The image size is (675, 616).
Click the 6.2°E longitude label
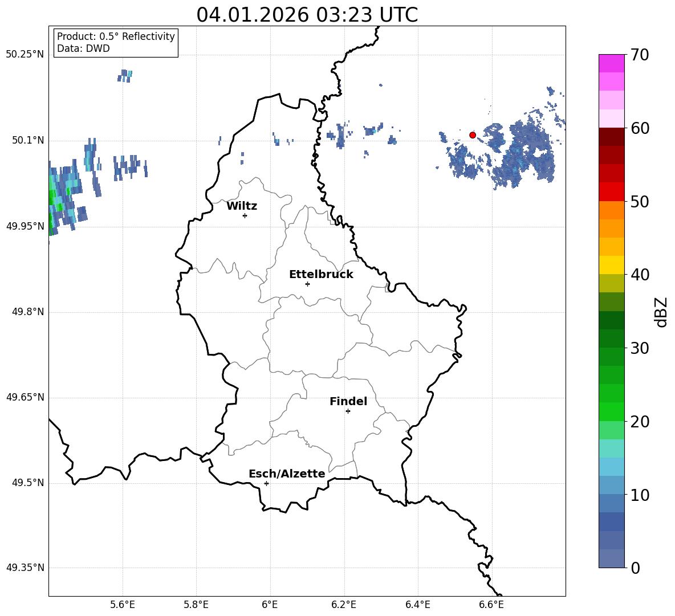(344, 605)
